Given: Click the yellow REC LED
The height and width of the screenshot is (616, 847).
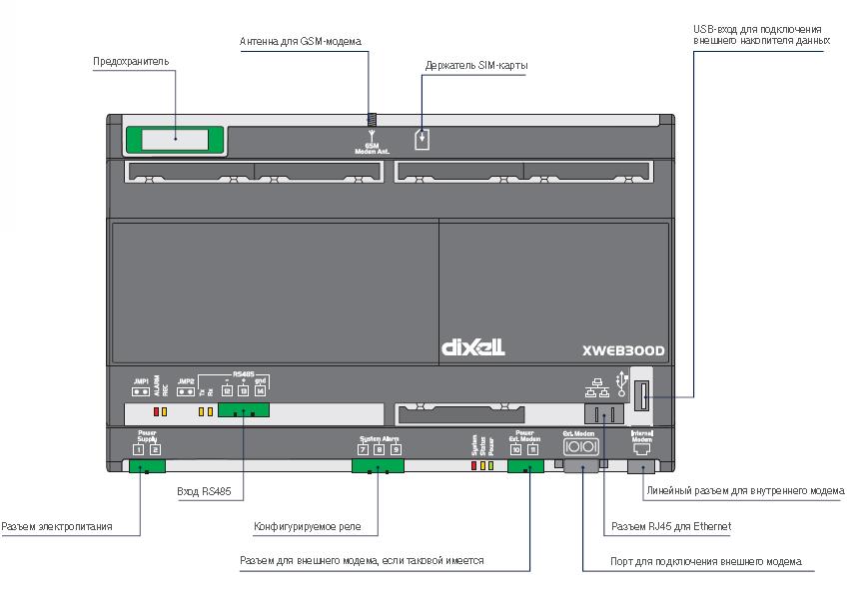Looking at the screenshot, I should click(x=164, y=412).
